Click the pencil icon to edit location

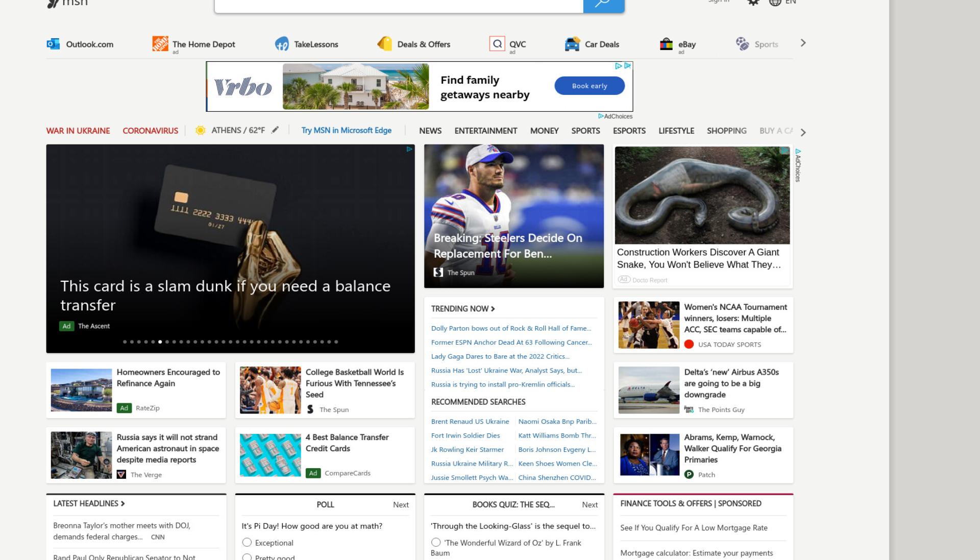[x=275, y=130]
